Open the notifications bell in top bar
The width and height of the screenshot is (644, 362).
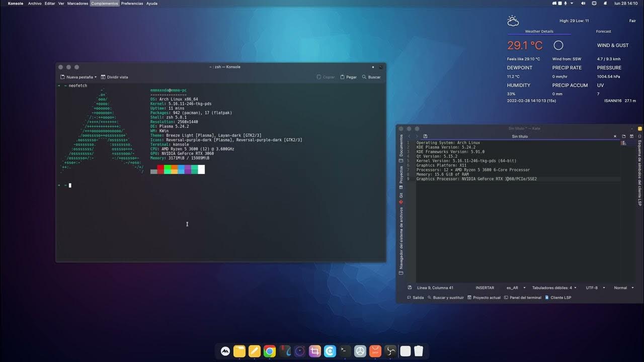tap(605, 3)
